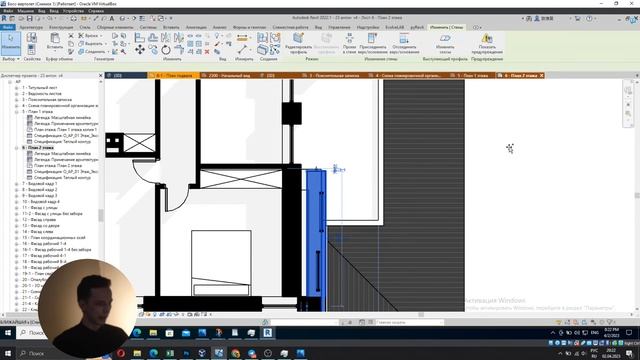Click Attach Top/Base (Присоединить верх/основание)
The width and height of the screenshot is (640, 360).
point(373,43)
